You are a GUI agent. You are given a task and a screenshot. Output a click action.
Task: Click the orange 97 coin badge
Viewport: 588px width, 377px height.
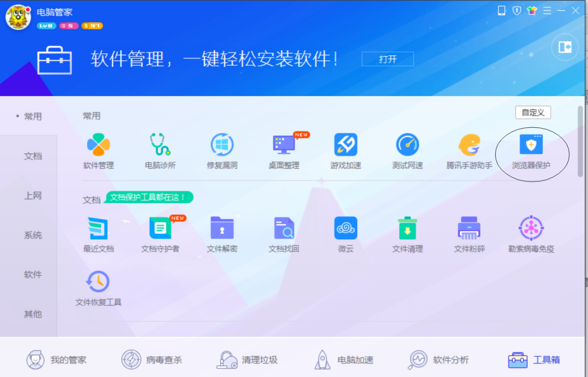point(92,26)
